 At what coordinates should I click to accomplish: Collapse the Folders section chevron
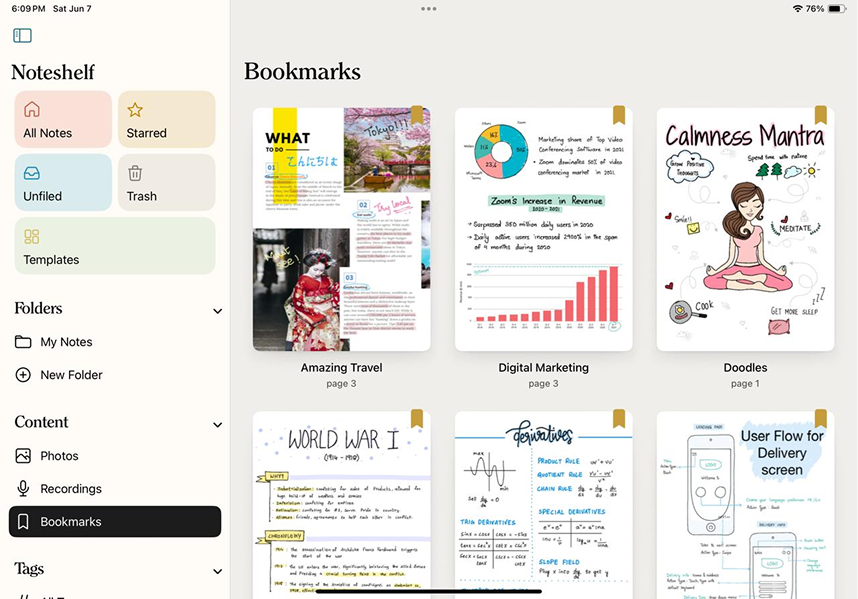click(217, 311)
